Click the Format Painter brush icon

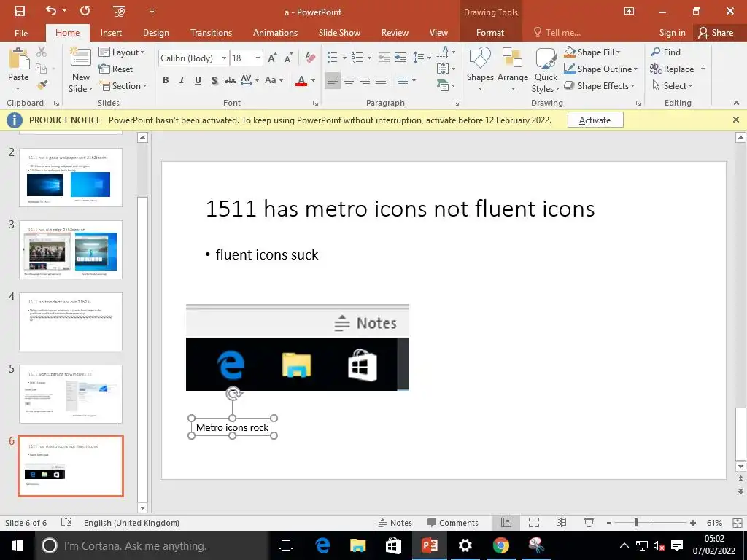42,85
